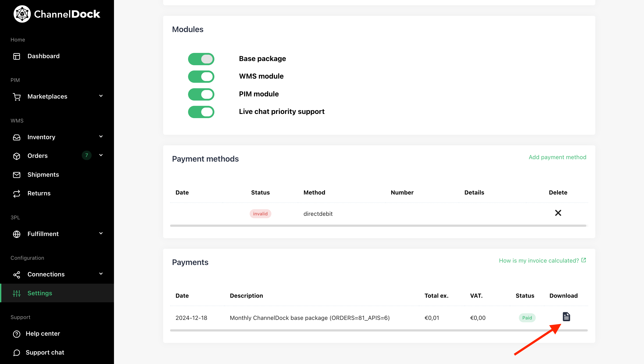Disable the PIM module switch
The image size is (644, 364).
tap(201, 94)
